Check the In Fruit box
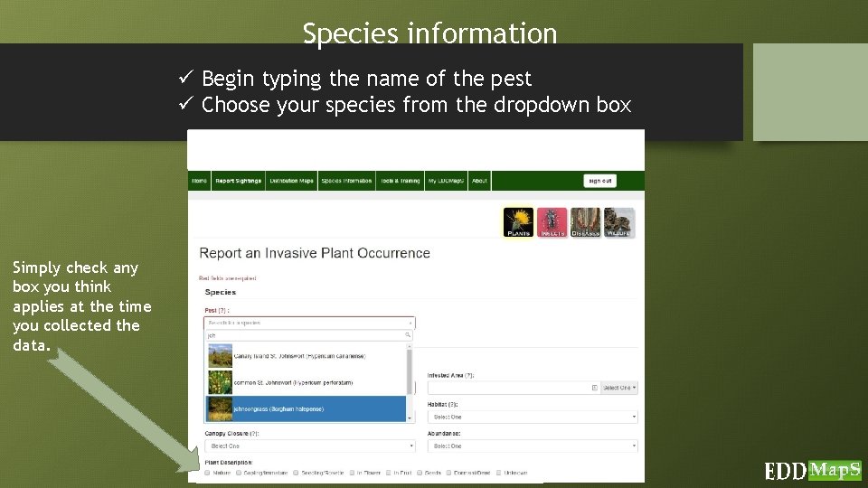The height and width of the screenshot is (488, 868). (389, 473)
